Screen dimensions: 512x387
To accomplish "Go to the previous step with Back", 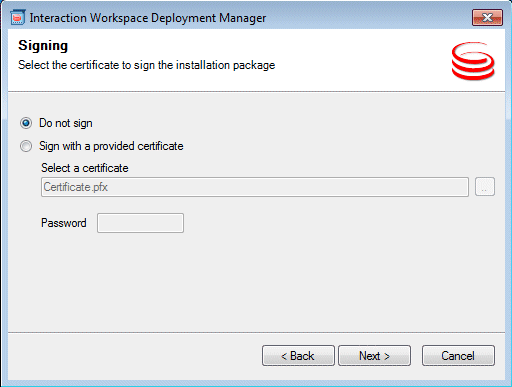I will (x=298, y=356).
